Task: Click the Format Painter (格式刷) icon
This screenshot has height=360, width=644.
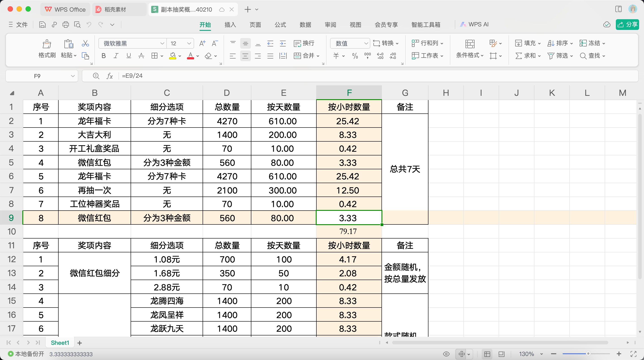Action: [47, 44]
